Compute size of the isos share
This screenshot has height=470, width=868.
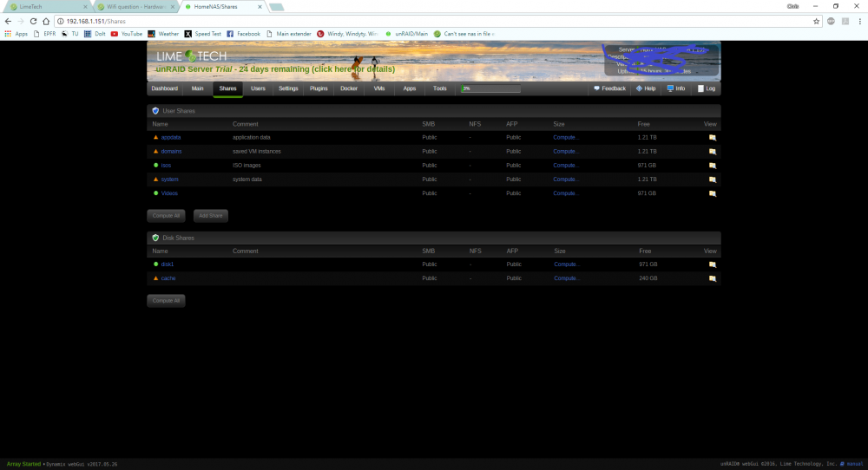pyautogui.click(x=565, y=165)
